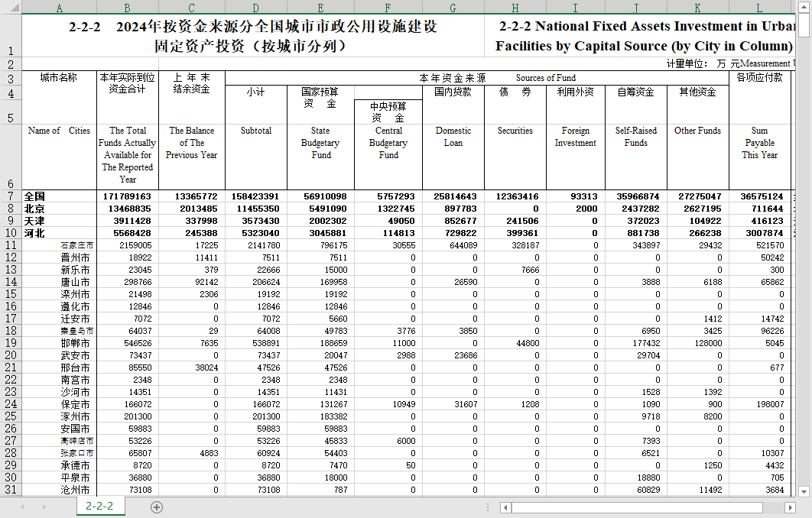The height and width of the screenshot is (518, 812).
Task: Click the 天津 cell
Action: (59, 221)
